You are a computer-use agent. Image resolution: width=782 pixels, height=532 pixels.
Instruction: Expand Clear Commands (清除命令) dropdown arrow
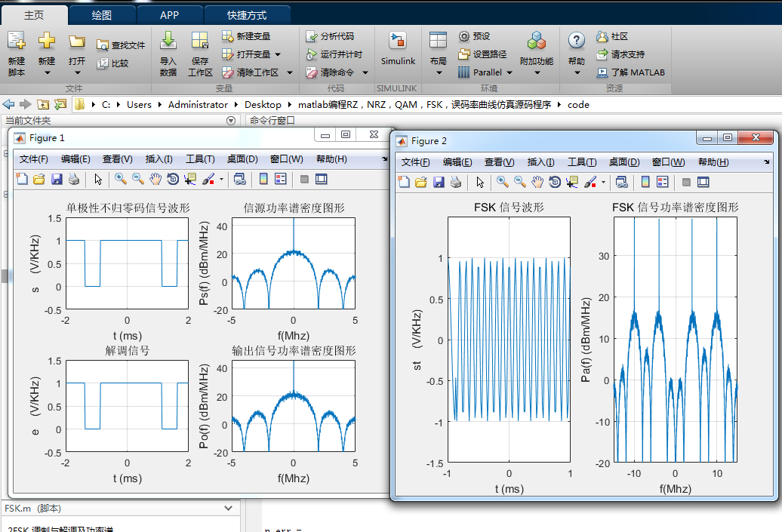[x=365, y=72]
